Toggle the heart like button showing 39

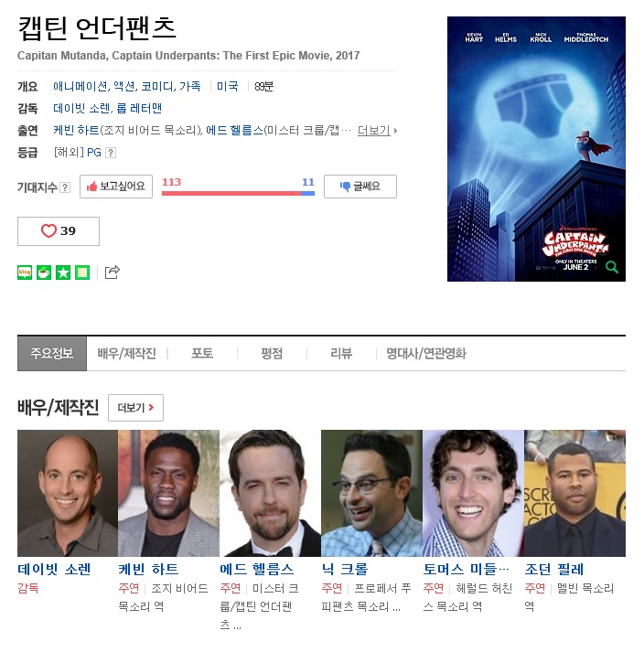pos(59,231)
